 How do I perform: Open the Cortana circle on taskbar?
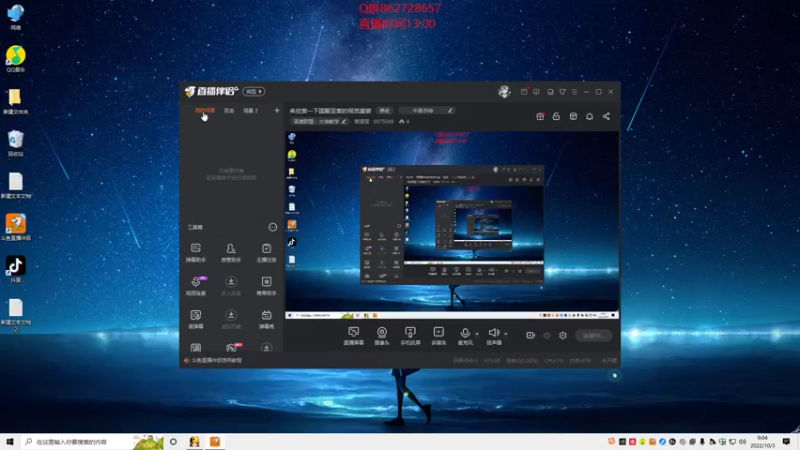[x=173, y=442]
